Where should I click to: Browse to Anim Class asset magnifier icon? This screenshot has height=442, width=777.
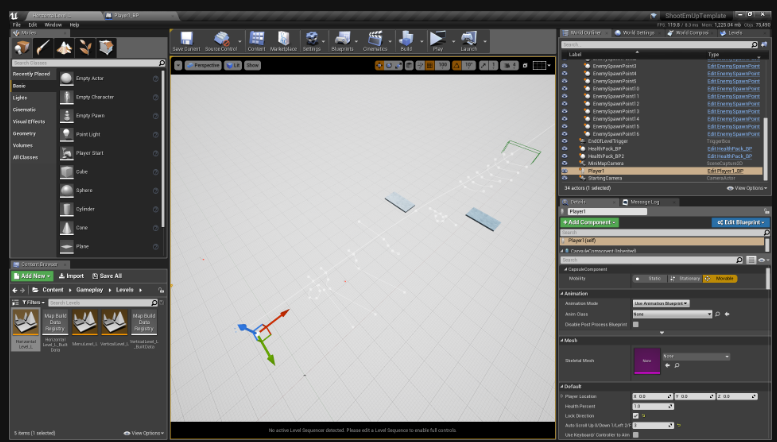coord(718,314)
